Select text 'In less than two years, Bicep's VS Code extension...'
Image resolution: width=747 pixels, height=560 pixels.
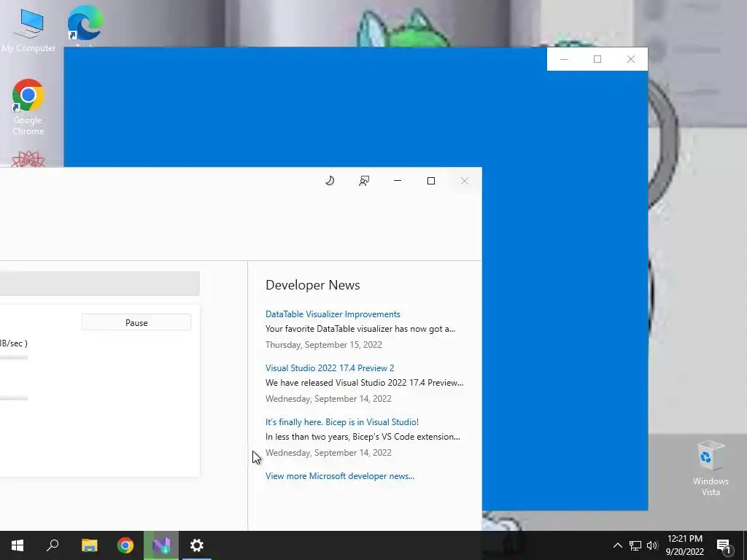363,437
